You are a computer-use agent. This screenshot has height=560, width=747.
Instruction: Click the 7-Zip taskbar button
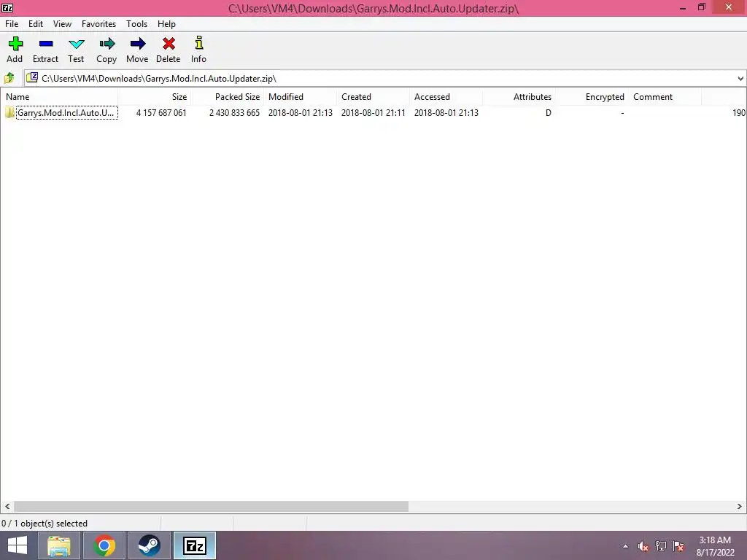pos(194,545)
